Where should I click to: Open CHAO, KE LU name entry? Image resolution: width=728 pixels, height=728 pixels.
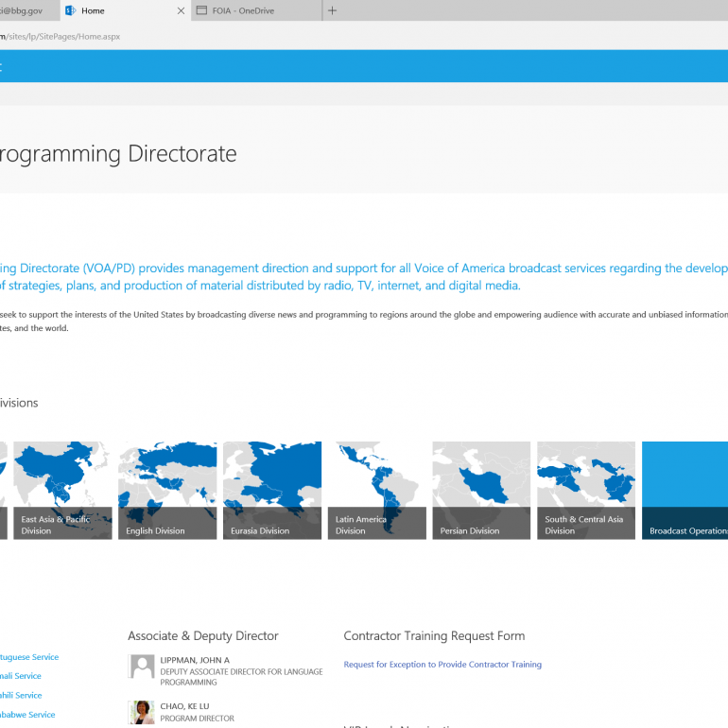click(184, 706)
